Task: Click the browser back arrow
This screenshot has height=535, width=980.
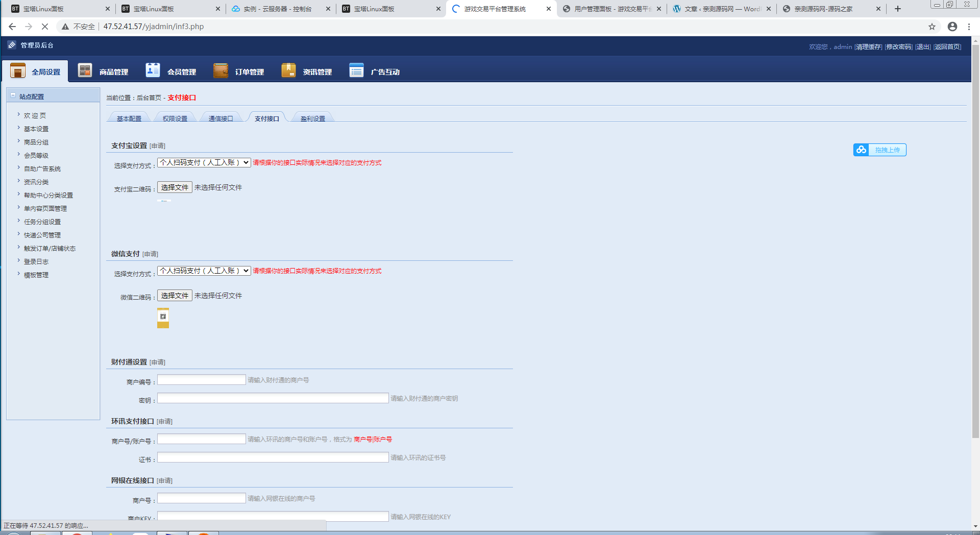Action: (x=12, y=27)
